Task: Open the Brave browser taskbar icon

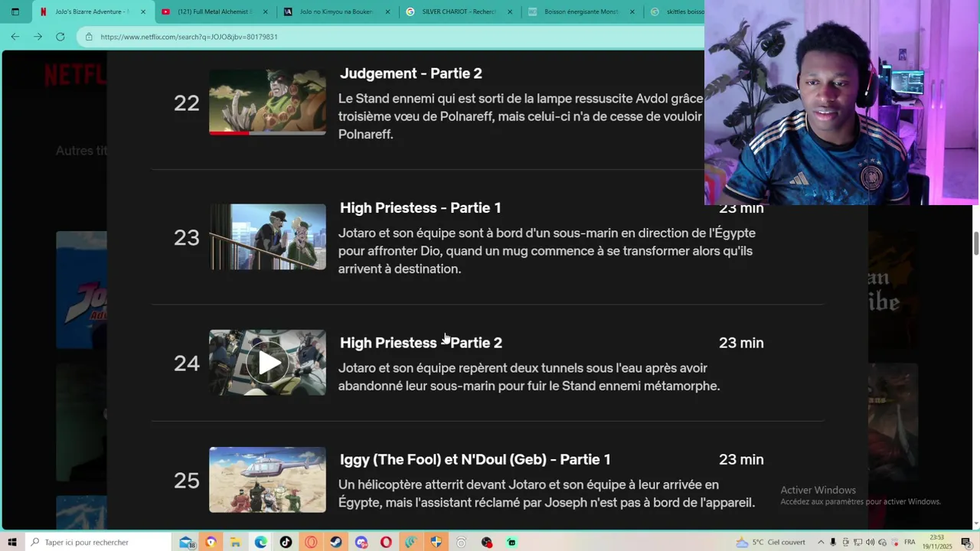Action: (211, 542)
